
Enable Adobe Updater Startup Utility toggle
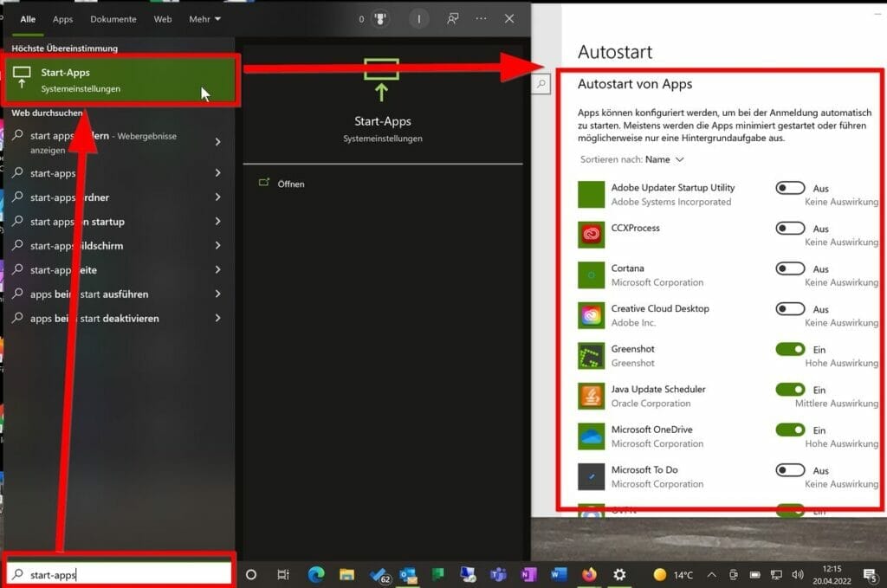[x=790, y=188]
